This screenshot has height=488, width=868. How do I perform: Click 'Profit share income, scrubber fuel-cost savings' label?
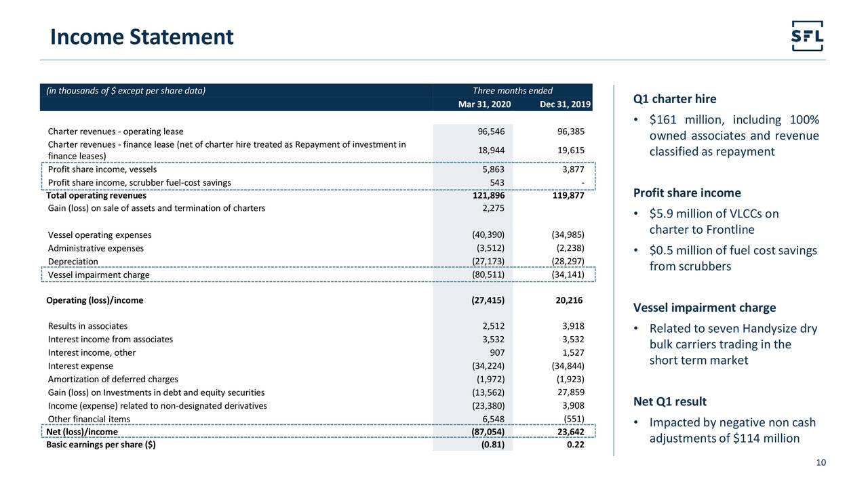tap(139, 183)
